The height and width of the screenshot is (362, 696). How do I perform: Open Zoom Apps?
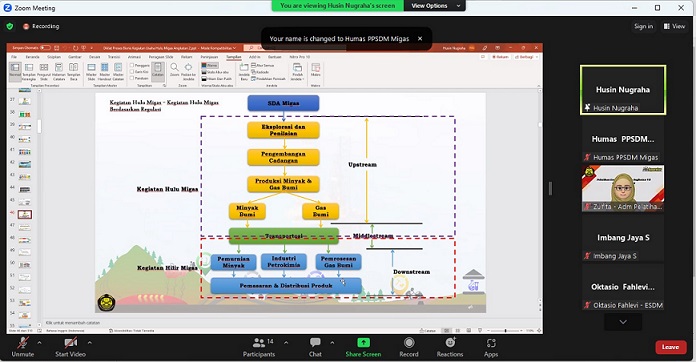pyautogui.click(x=491, y=347)
